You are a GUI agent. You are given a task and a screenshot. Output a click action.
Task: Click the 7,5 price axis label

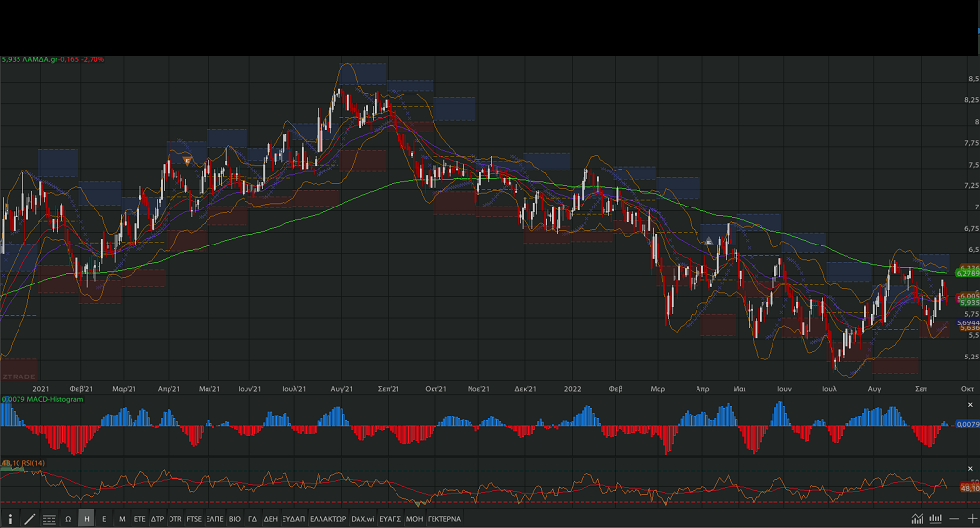(x=973, y=165)
